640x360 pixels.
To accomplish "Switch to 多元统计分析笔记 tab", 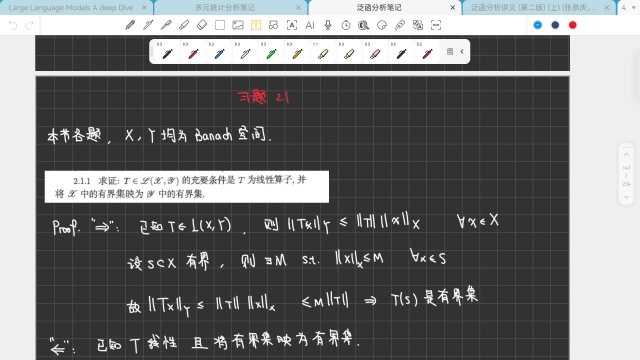I will click(x=225, y=7).
